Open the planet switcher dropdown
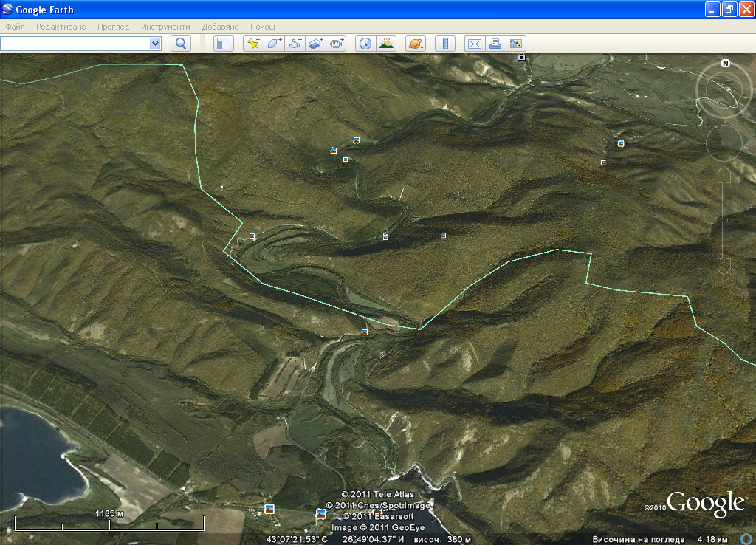This screenshot has height=545, width=756. coord(416,44)
